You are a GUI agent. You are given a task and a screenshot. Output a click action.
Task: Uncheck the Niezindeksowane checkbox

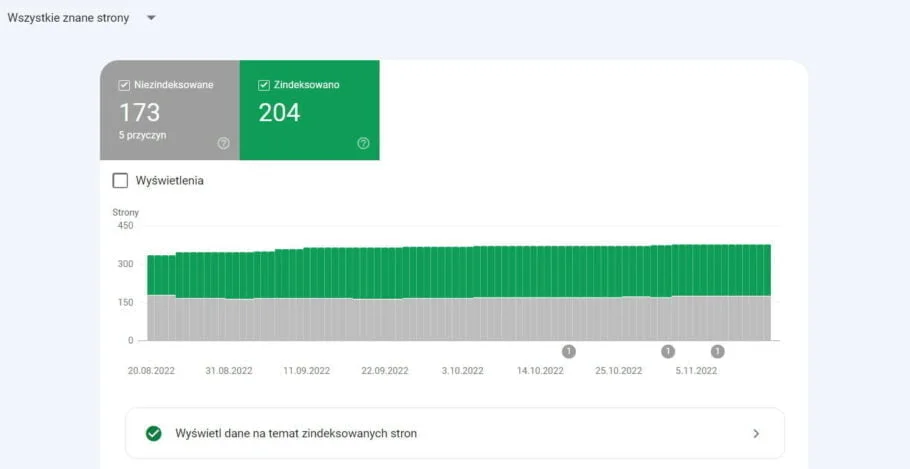click(x=124, y=85)
